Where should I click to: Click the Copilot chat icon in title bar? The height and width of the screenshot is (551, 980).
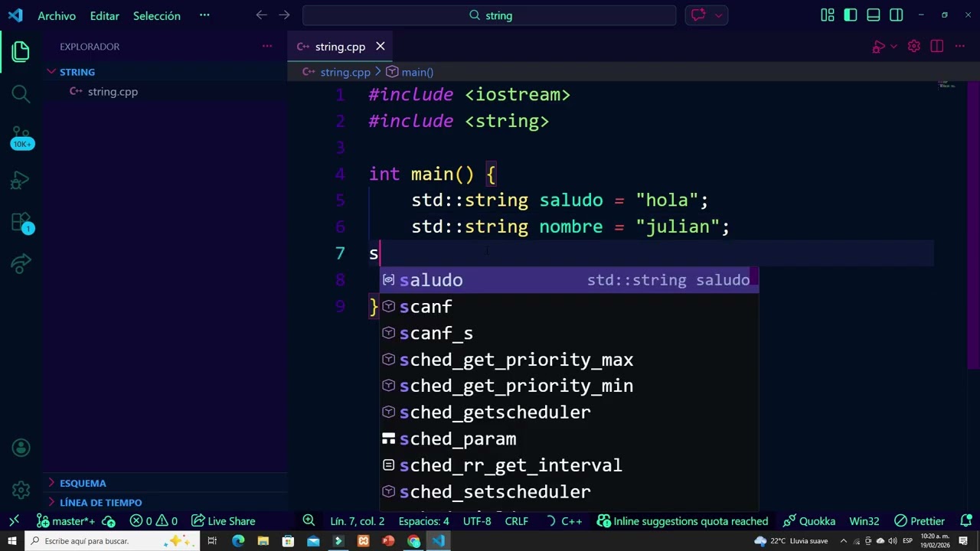coord(698,15)
